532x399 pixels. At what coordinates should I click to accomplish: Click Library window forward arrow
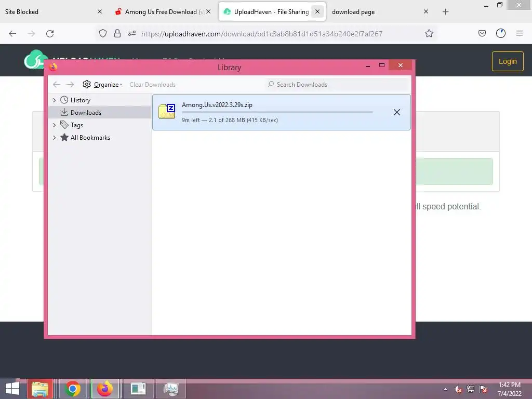(70, 85)
